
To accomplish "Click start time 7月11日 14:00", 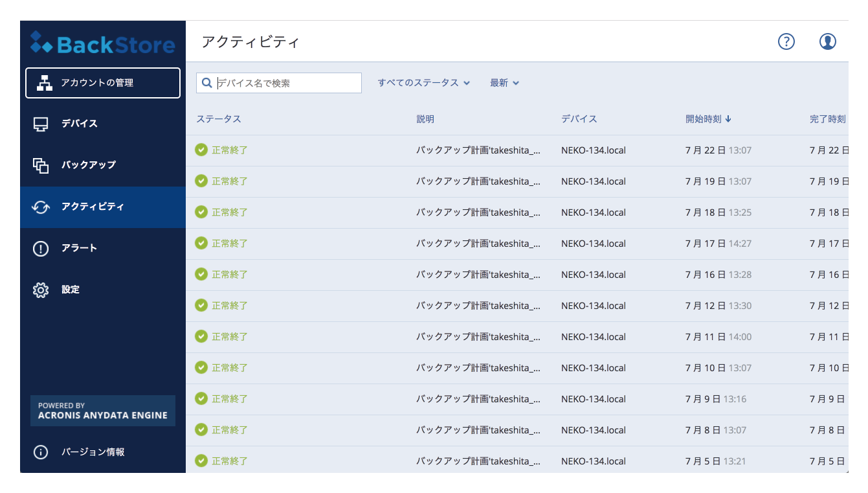I will tap(718, 337).
